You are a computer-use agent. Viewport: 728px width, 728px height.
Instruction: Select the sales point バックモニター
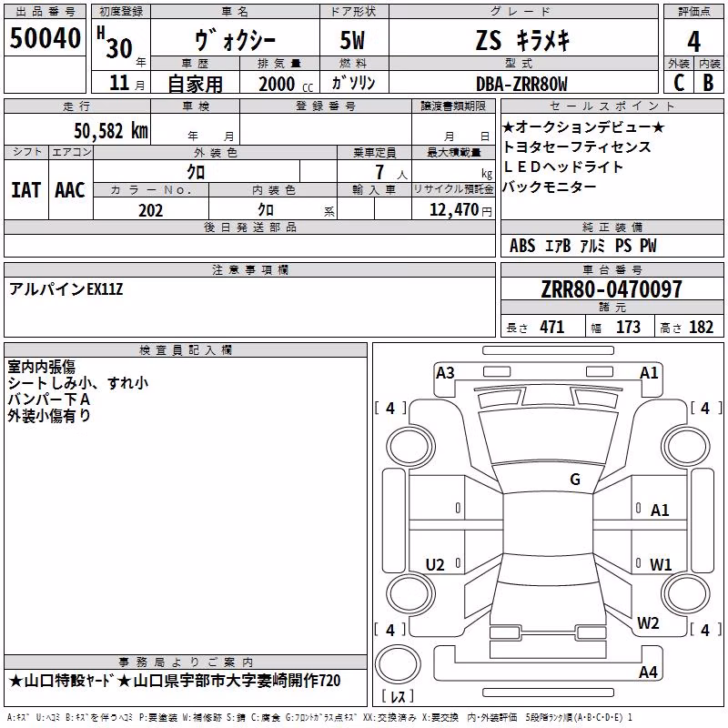[x=550, y=187]
